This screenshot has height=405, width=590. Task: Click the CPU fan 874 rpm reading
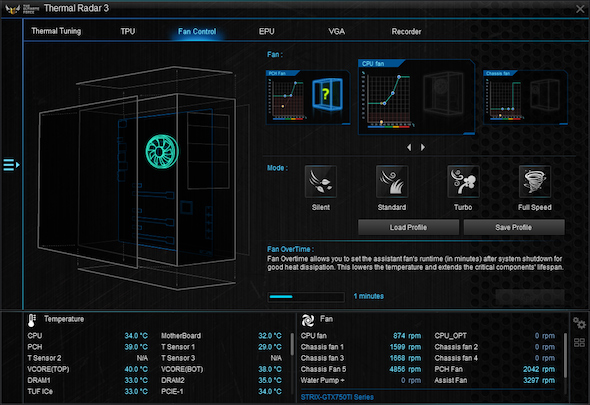[x=407, y=336]
